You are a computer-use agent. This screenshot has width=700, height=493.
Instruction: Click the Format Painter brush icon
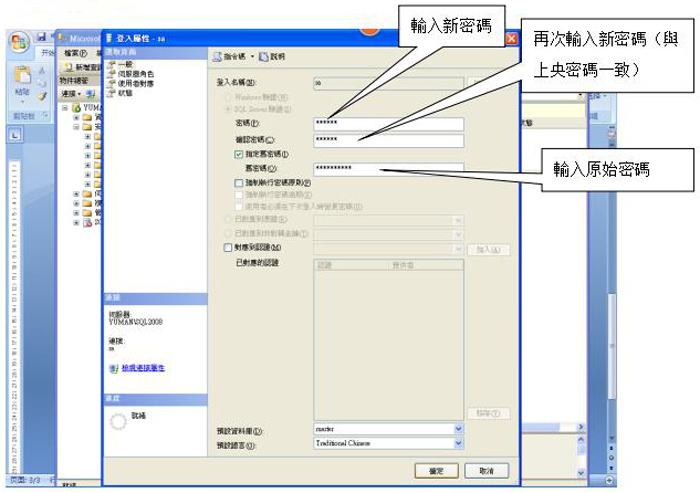click(40, 96)
